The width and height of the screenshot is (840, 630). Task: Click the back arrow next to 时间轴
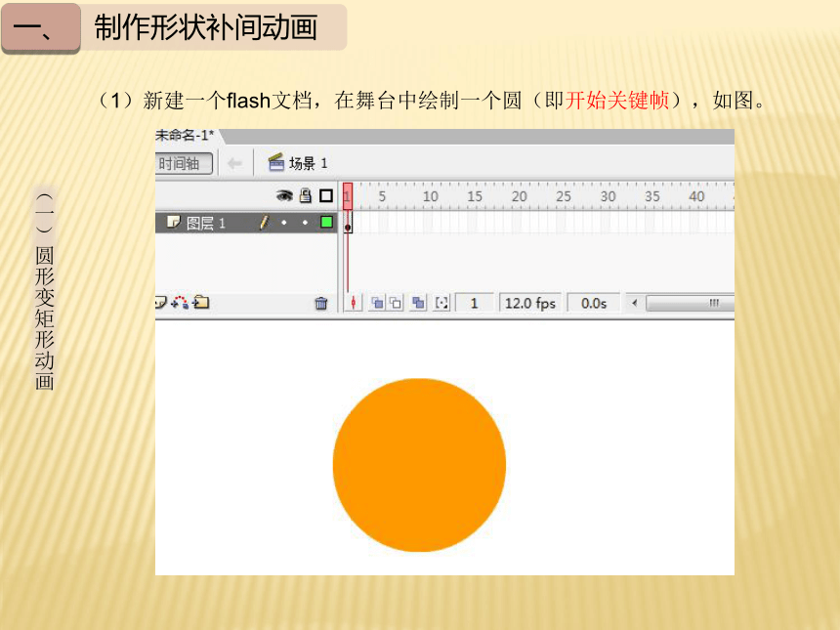(234, 163)
